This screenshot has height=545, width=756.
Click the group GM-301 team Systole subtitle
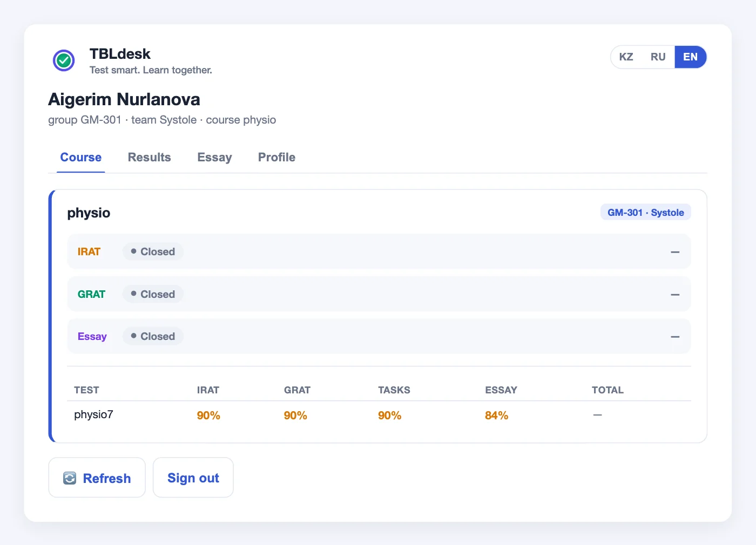(162, 120)
